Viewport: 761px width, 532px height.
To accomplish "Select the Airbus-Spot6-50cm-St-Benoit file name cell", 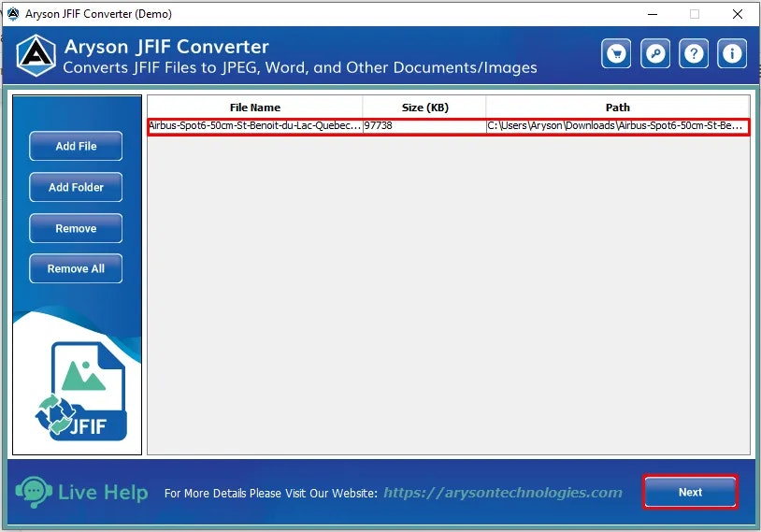I will (x=255, y=125).
